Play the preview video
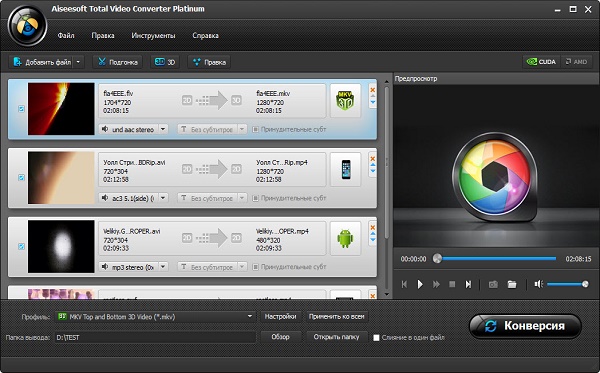This screenshot has height=373, width=600. click(420, 284)
